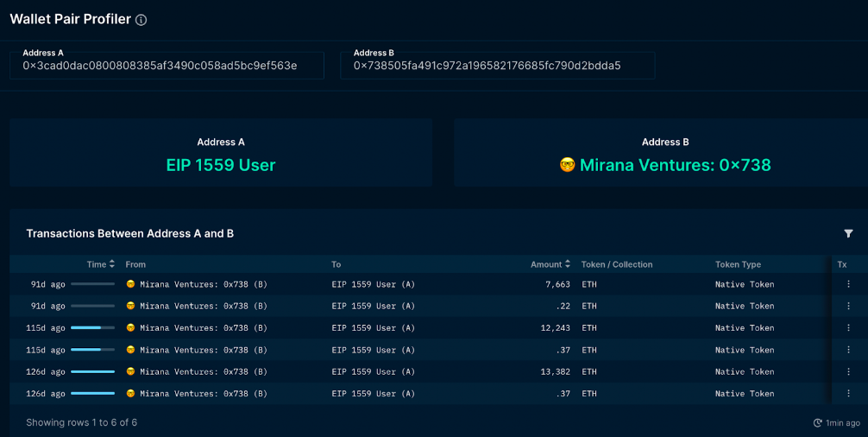The height and width of the screenshot is (437, 868).
Task: Select the 13,382 amount cell
Action: point(556,371)
